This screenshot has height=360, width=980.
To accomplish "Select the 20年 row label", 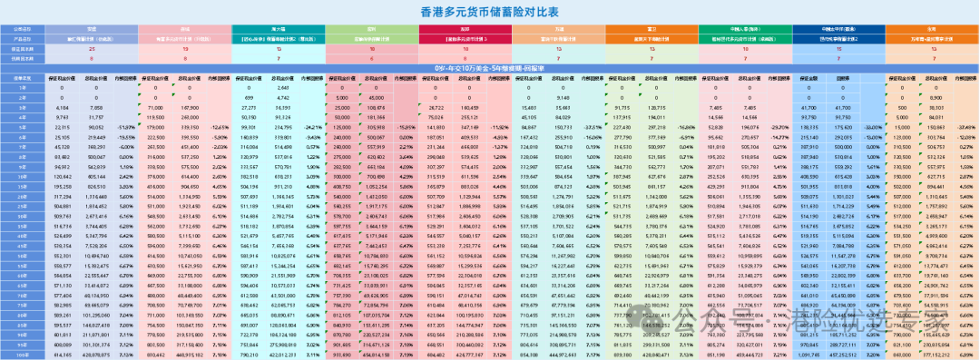I will coord(23,196).
